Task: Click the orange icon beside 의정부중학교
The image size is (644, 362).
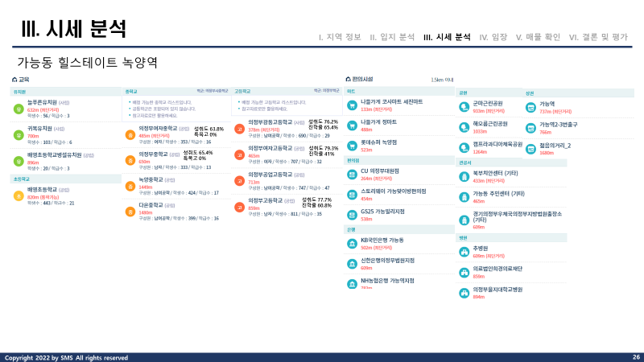Action: [130, 160]
